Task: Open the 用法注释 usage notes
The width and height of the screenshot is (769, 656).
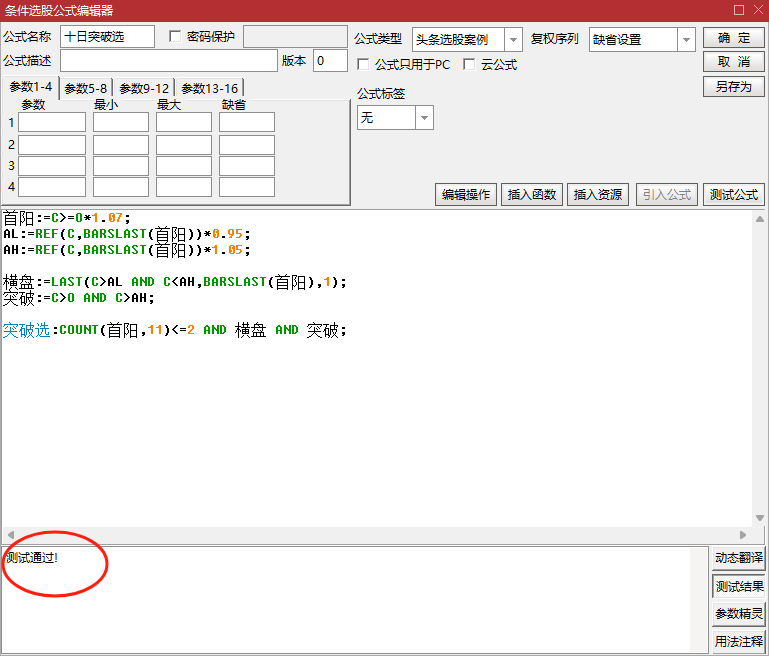Action: [739, 641]
